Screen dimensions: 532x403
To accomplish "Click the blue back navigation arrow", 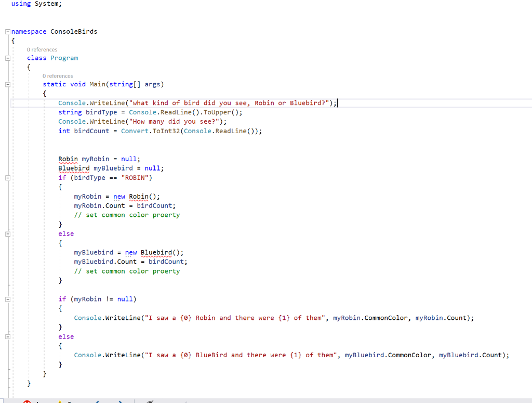I will point(97,401).
